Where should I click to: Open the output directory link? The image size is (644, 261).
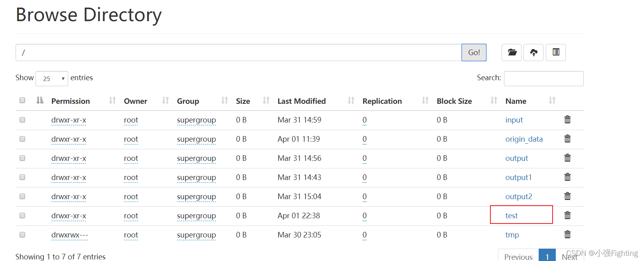click(517, 158)
